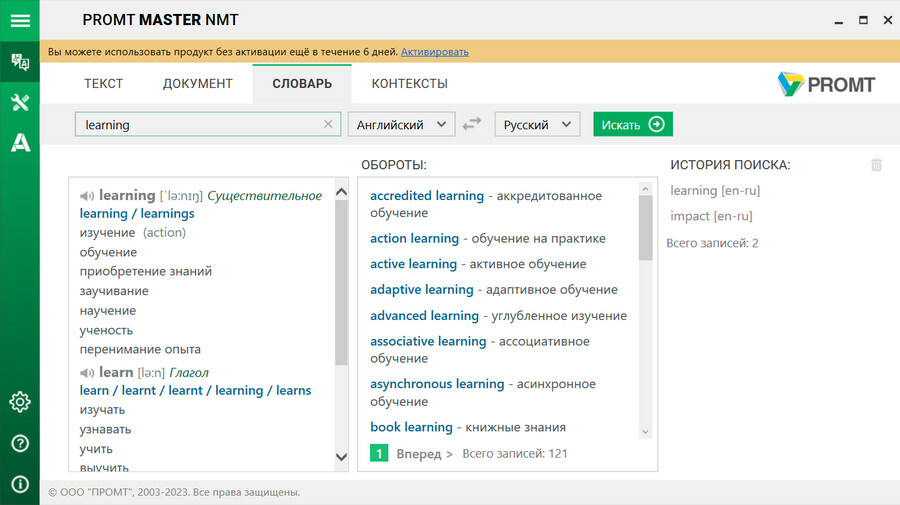Open the help question mark icon
900x505 pixels.
pyautogui.click(x=20, y=443)
